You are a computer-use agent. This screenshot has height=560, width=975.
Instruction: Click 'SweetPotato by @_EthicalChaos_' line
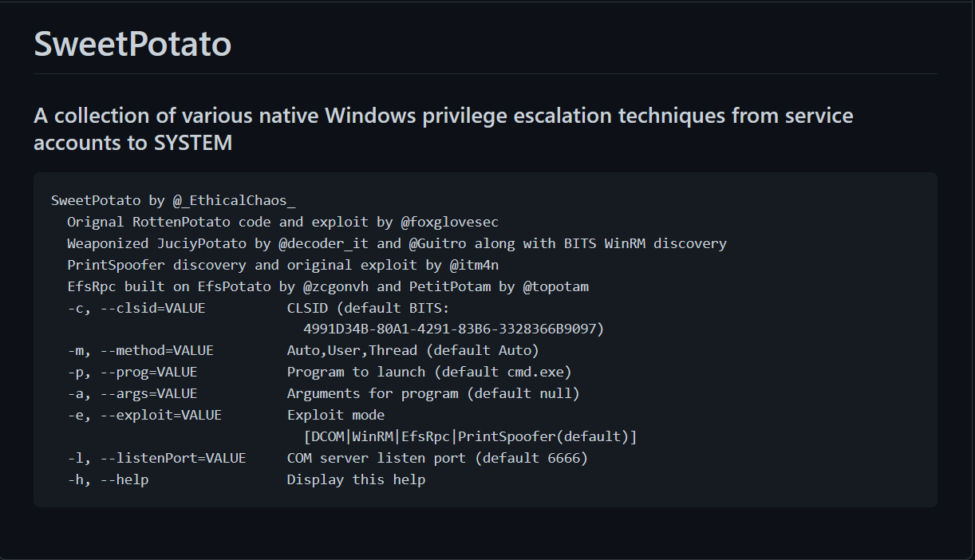point(173,200)
